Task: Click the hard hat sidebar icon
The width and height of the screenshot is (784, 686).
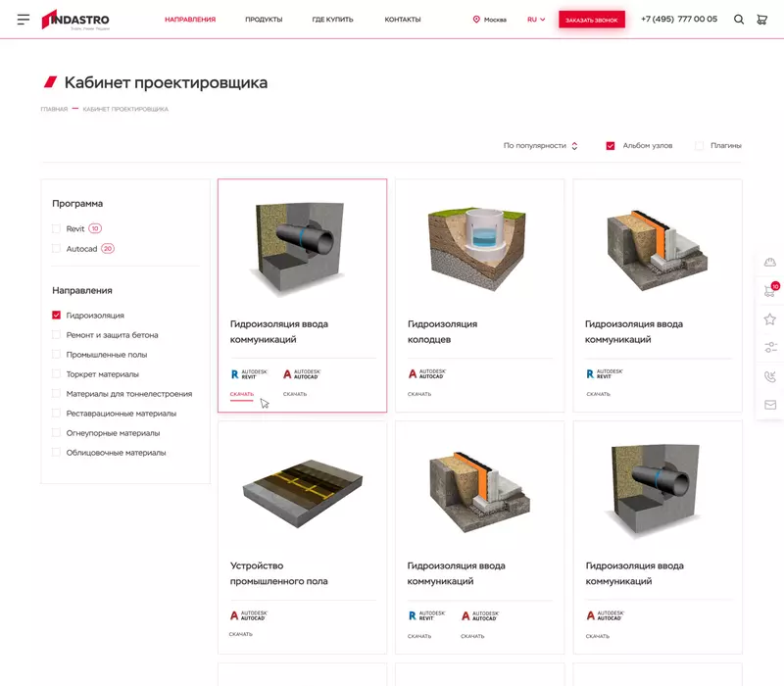Action: click(770, 262)
